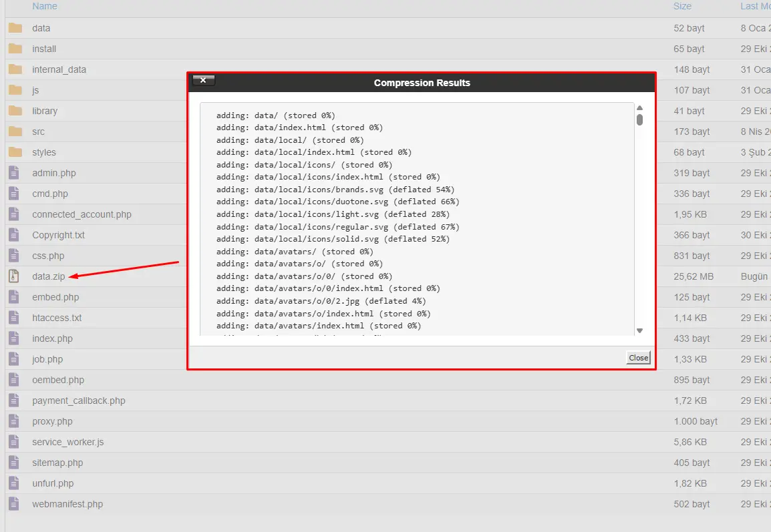Select the install folder name
This screenshot has height=532, width=771.
coord(44,49)
